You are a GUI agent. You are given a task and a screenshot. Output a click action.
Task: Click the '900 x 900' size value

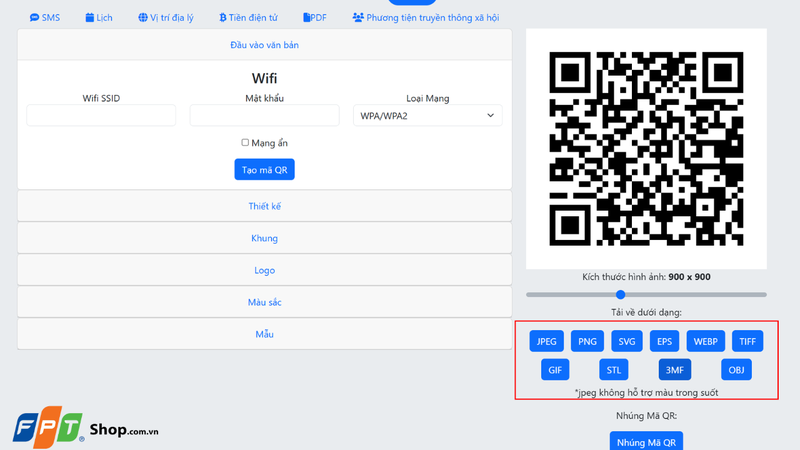689,277
